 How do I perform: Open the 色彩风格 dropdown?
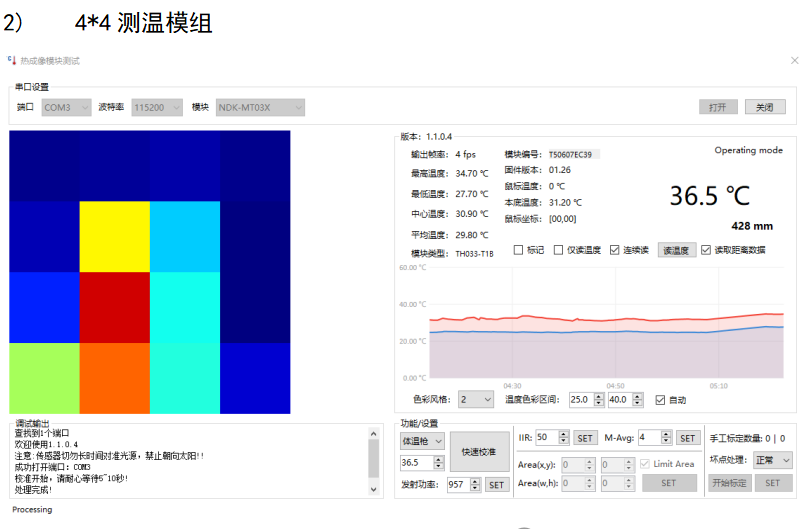476,400
